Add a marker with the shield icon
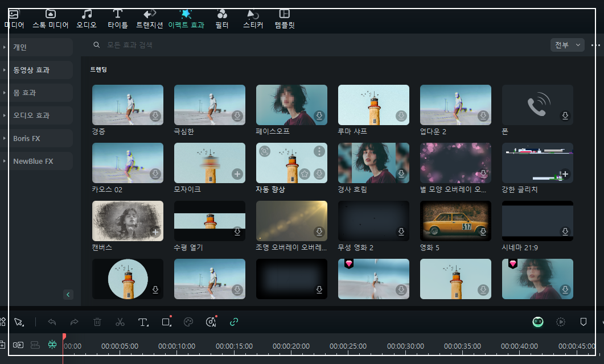 coord(584,322)
